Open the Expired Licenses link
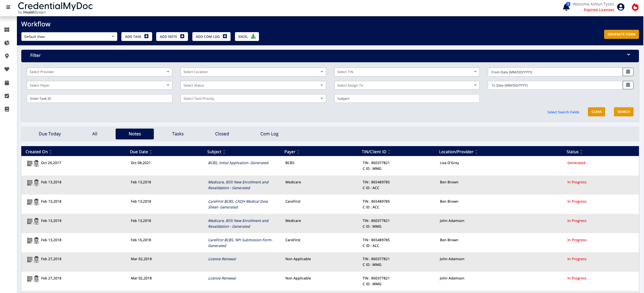Image resolution: width=644 pixels, height=293 pixels. pyautogui.click(x=599, y=10)
